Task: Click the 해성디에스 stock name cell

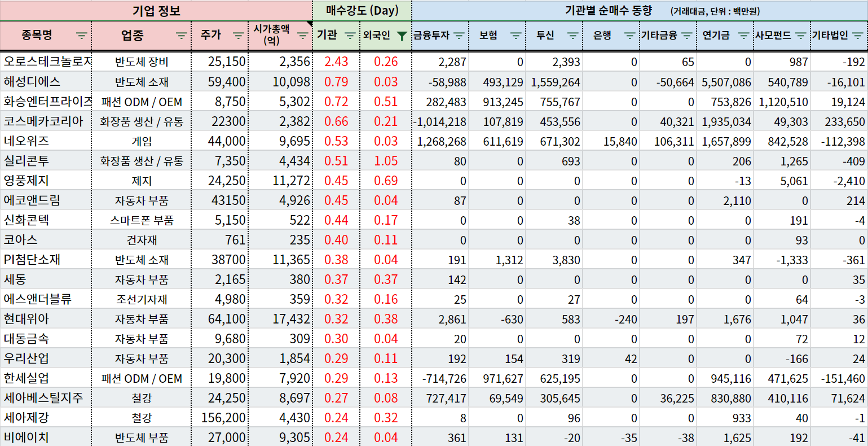Action: (46, 81)
